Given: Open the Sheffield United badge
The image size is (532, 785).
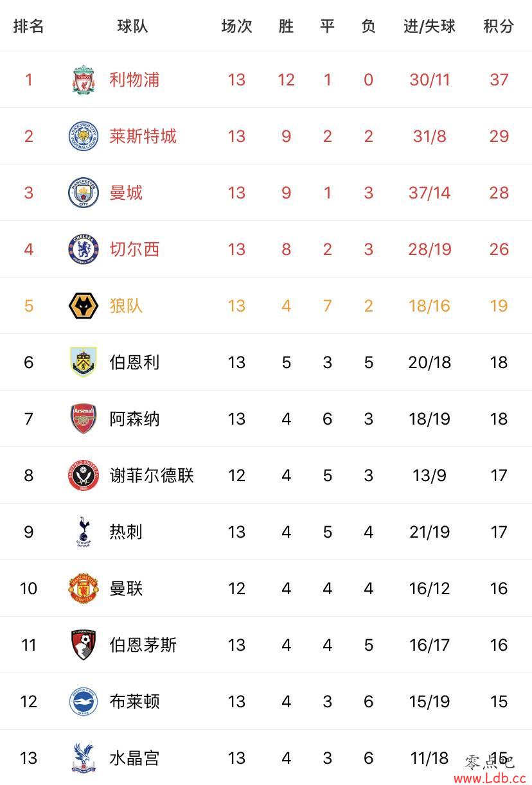Looking at the screenshot, I should click(84, 475).
